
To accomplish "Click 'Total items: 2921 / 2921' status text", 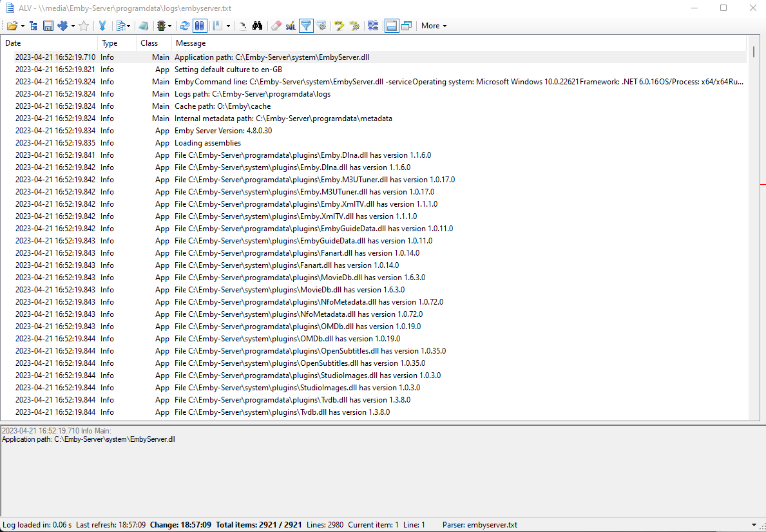I will (x=259, y=525).
